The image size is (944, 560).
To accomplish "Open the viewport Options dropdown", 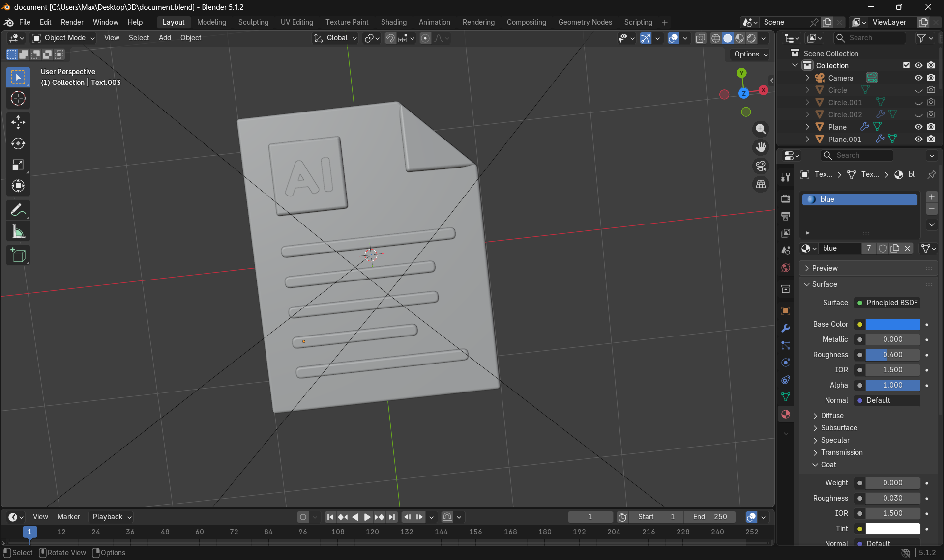I will [x=750, y=54].
